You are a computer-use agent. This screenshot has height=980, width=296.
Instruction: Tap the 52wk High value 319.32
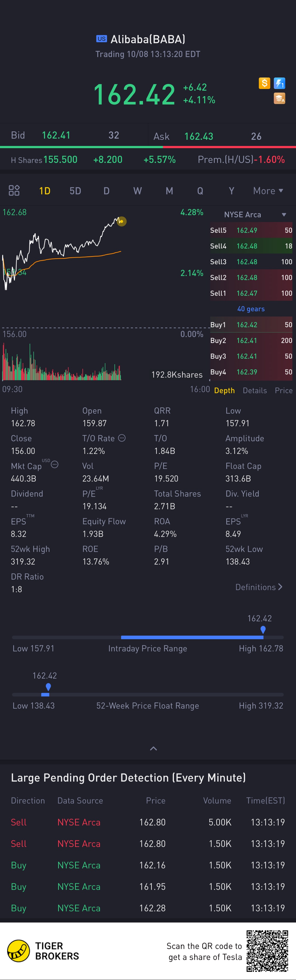point(23,562)
